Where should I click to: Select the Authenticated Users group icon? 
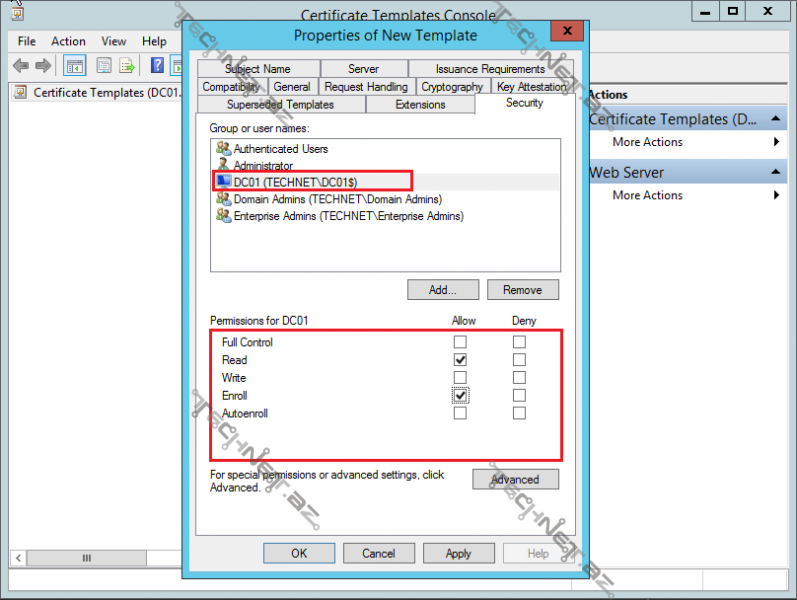(223, 148)
